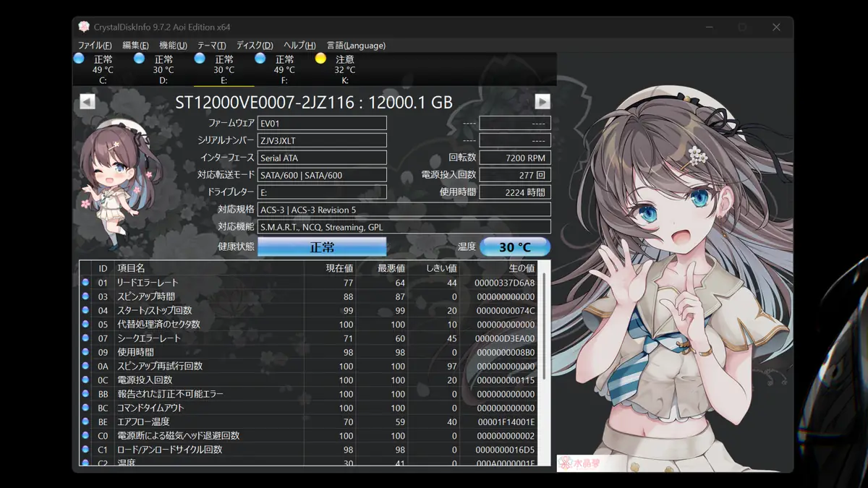This screenshot has width=868, height=488.
Task: Click the 正常 health status button
Action: pyautogui.click(x=322, y=247)
